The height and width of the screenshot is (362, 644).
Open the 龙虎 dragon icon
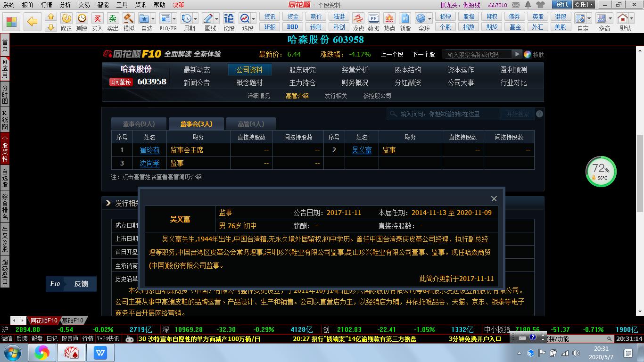[x=359, y=18]
